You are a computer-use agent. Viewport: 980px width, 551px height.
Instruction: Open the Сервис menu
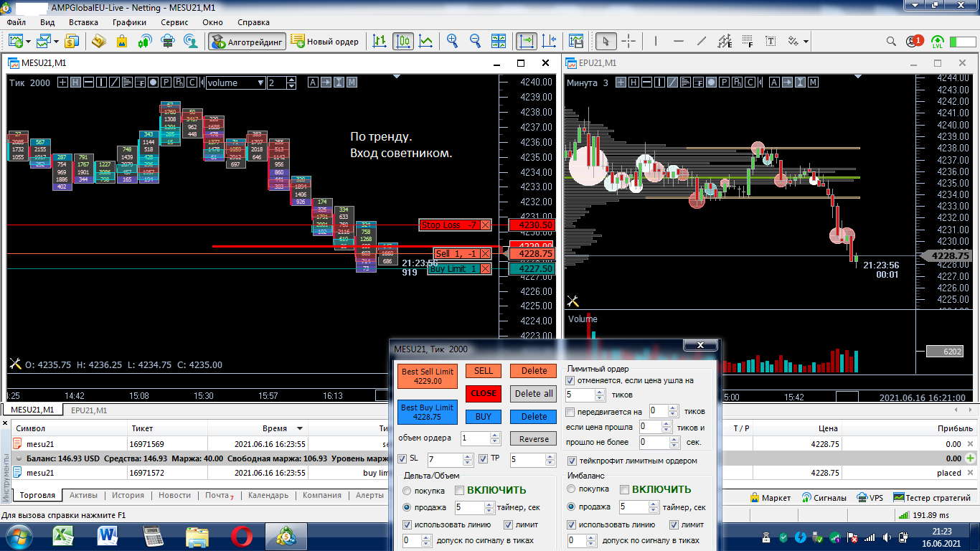pyautogui.click(x=174, y=22)
